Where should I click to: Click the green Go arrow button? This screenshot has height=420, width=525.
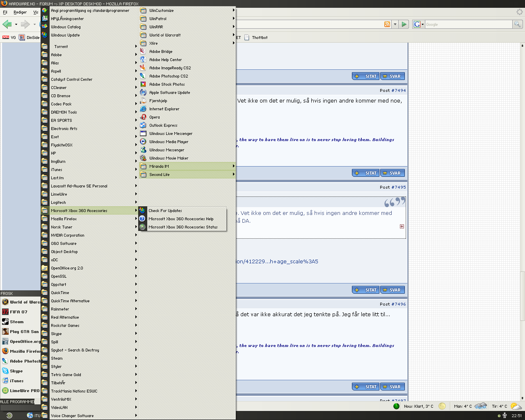tap(404, 24)
